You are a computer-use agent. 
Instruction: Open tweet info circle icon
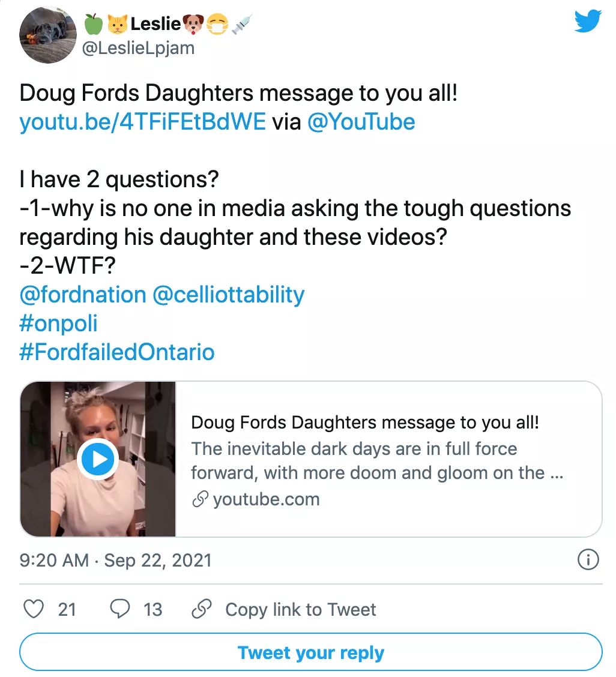coord(588,560)
